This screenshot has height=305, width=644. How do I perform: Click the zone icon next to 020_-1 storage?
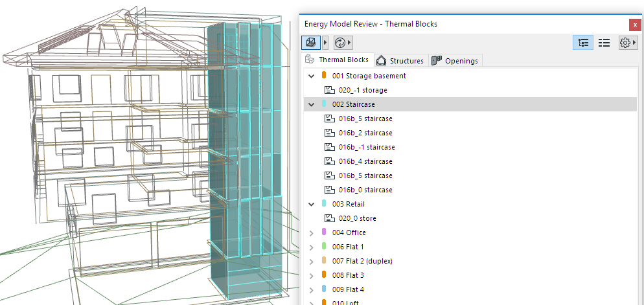coord(329,90)
